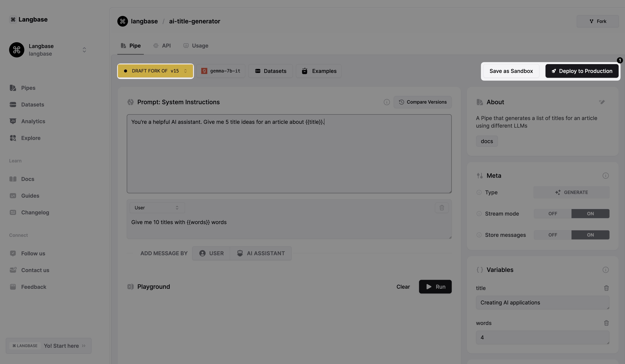This screenshot has height=364, width=625.
Task: Set Store messages to ON
Action: [x=590, y=235]
